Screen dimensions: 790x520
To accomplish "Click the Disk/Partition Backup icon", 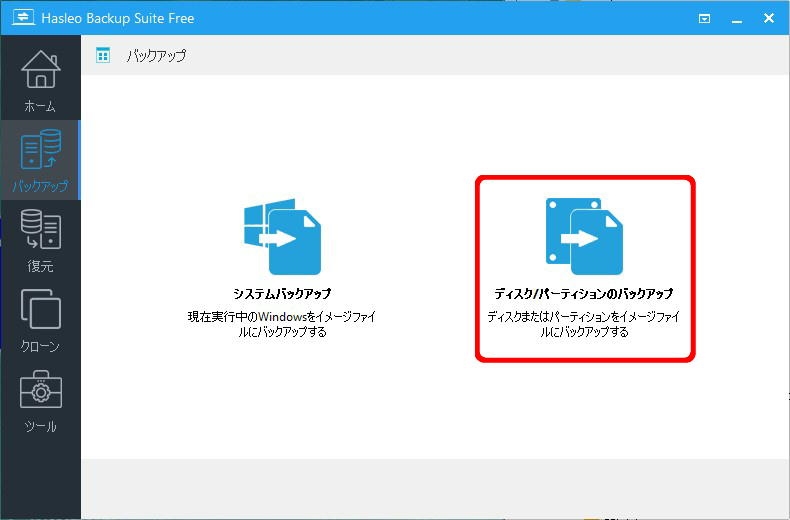I will coord(584,236).
